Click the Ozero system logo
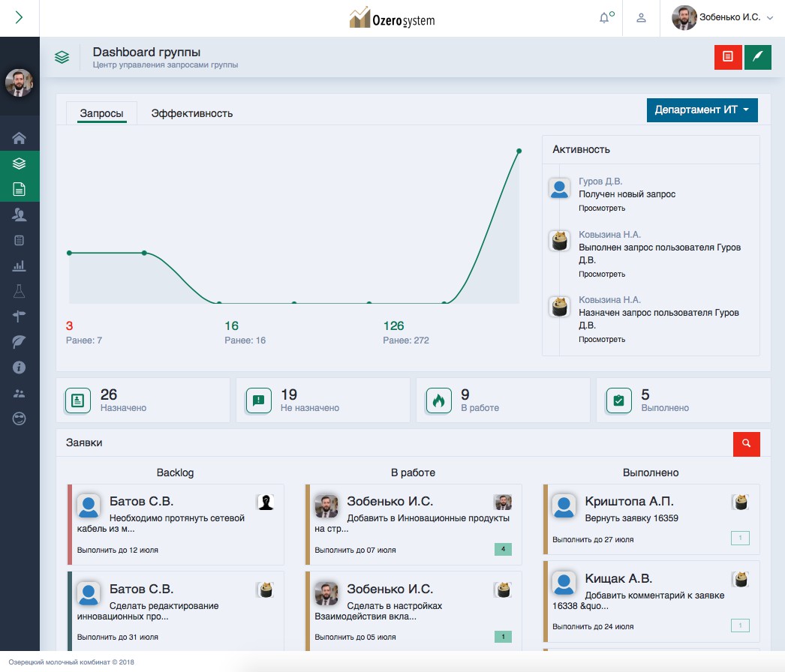The height and width of the screenshot is (672, 785). click(392, 18)
